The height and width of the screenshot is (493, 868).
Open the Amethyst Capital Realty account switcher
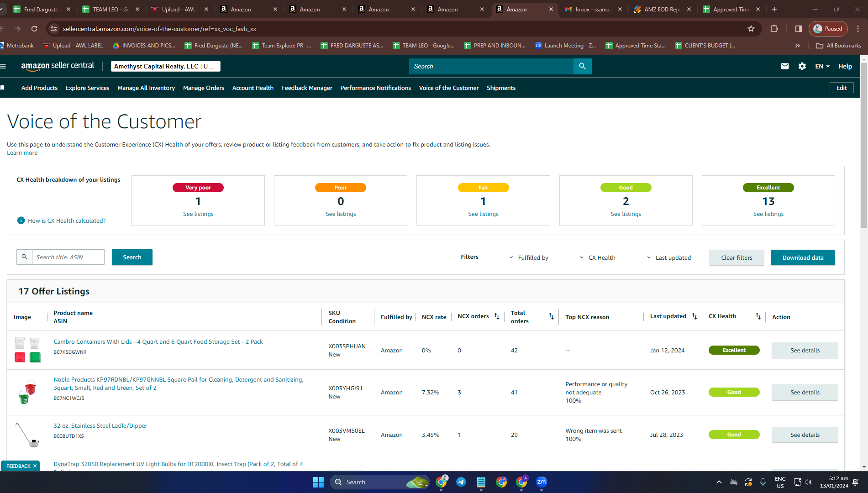166,66
